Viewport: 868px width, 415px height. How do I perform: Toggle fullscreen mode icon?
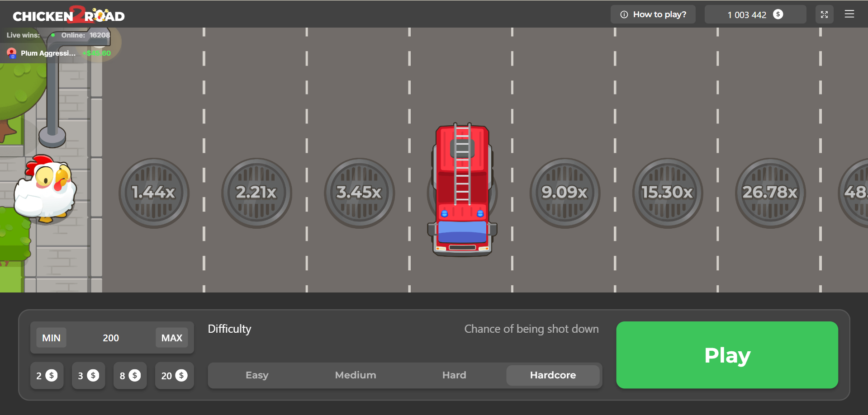[x=824, y=14]
